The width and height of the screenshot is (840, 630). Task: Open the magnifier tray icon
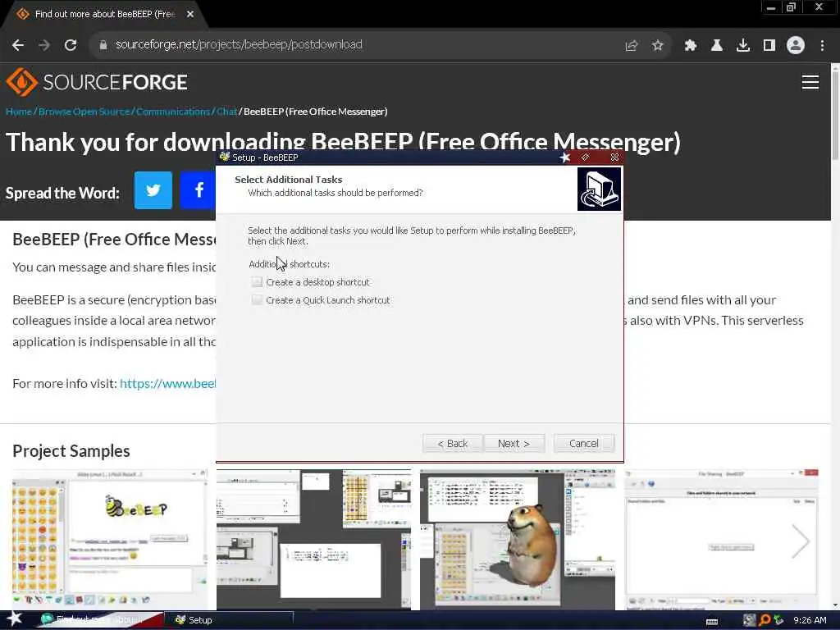[x=765, y=620]
